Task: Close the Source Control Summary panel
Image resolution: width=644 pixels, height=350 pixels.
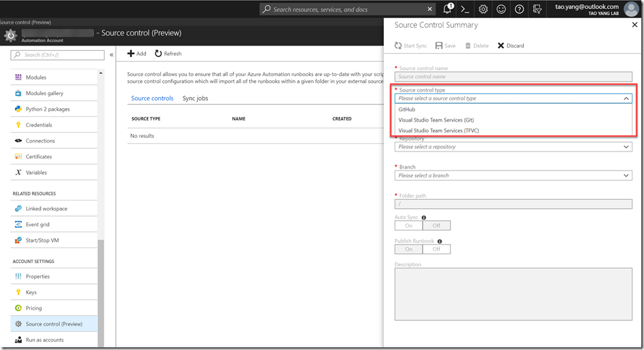Action: pyautogui.click(x=634, y=25)
